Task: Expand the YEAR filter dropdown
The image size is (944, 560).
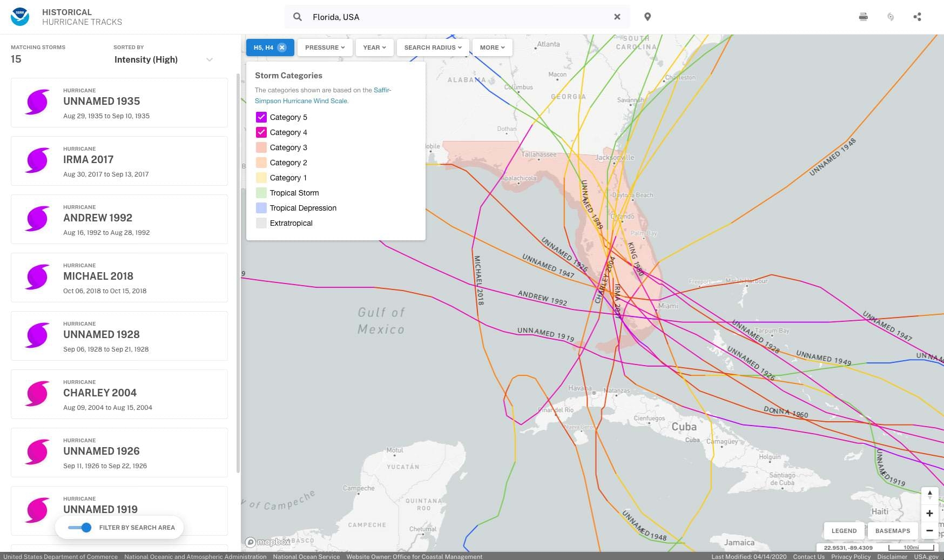Action: (x=374, y=48)
